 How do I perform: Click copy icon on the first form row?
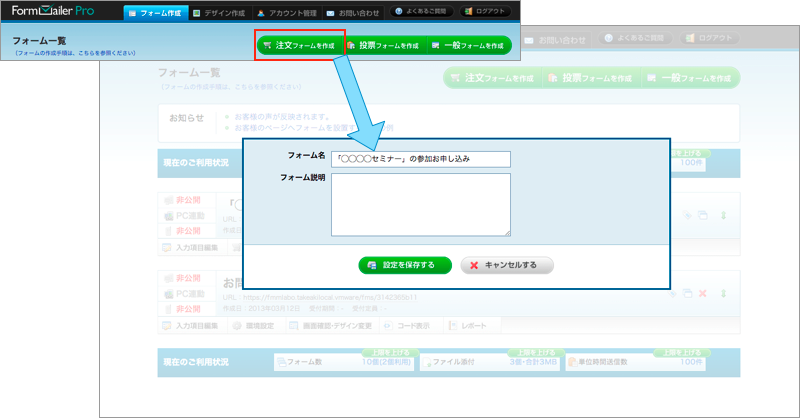(703, 215)
